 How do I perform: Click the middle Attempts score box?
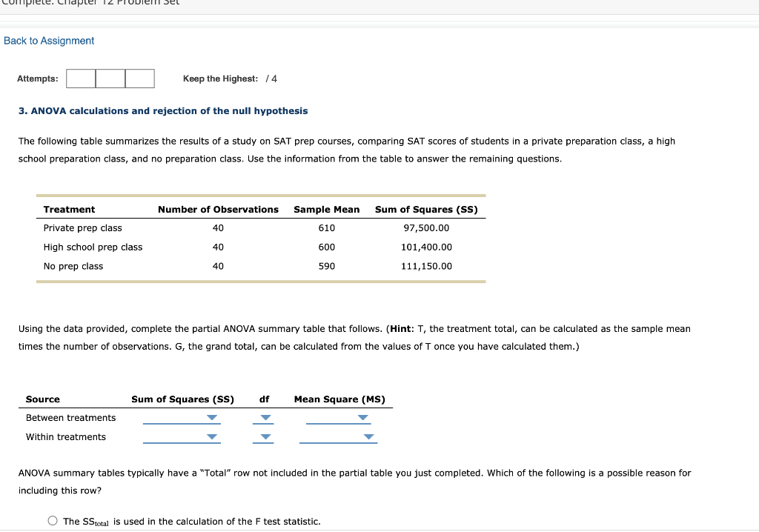[110, 78]
